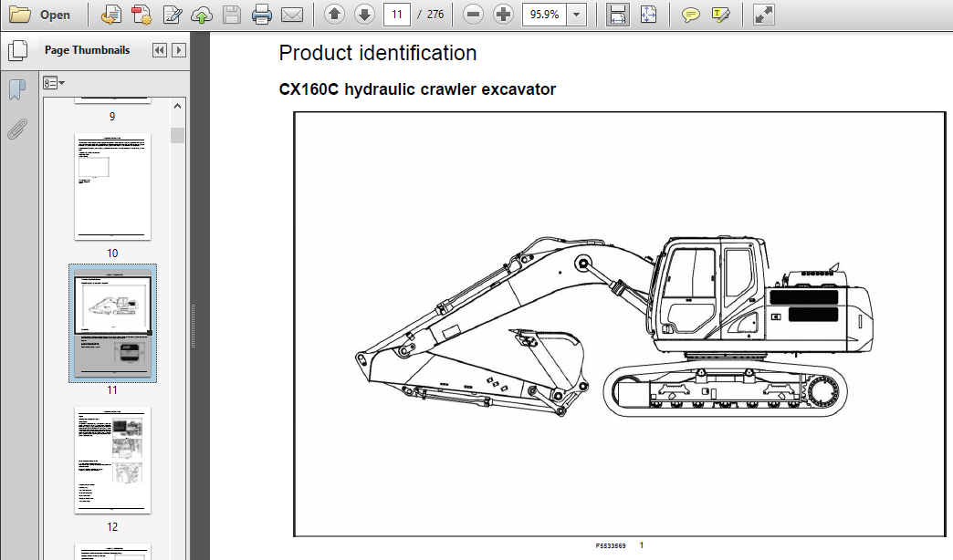Go to previous page with up arrow
Image resolution: width=953 pixels, height=560 pixels.
pyautogui.click(x=334, y=15)
